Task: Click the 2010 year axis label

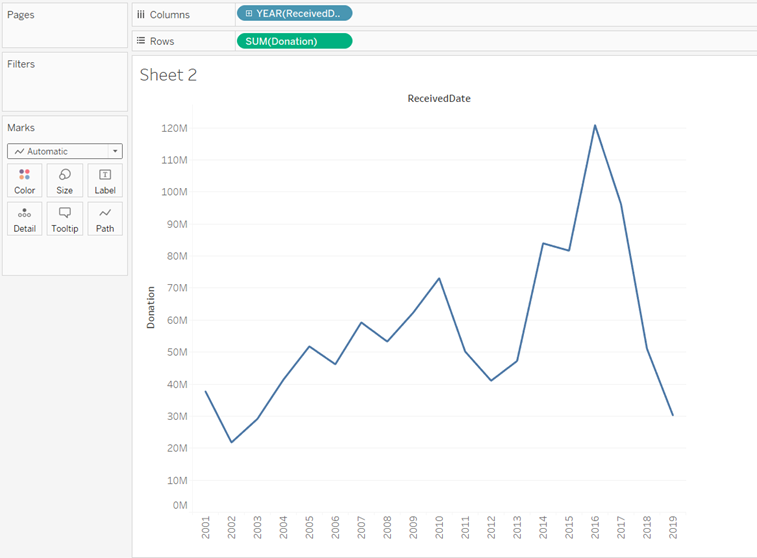Action: (439, 527)
